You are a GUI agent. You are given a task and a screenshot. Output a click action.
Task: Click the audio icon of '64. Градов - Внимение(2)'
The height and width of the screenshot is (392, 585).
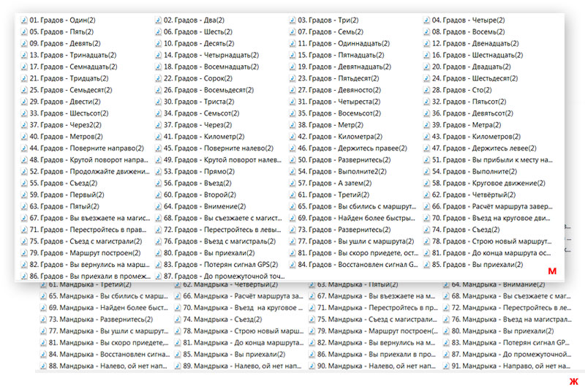coord(158,206)
